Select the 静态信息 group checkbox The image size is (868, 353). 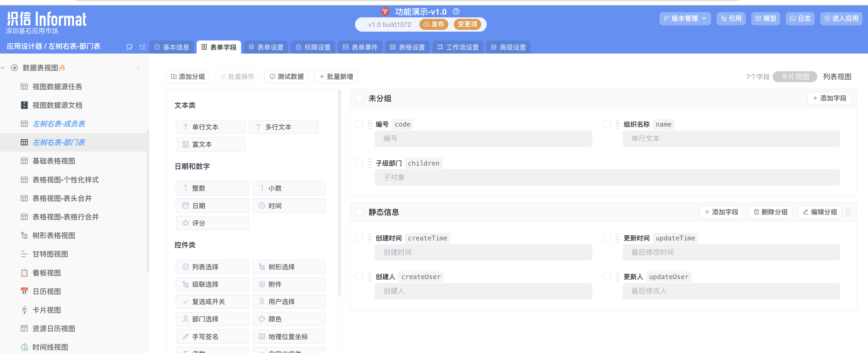359,211
